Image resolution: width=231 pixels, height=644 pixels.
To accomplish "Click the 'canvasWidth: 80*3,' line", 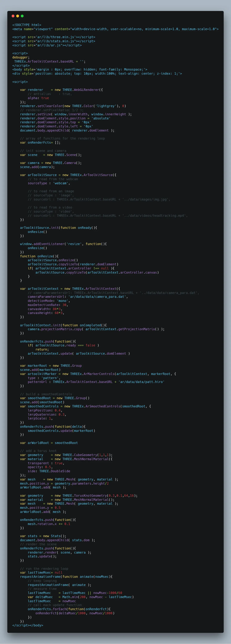I will 45,309.
